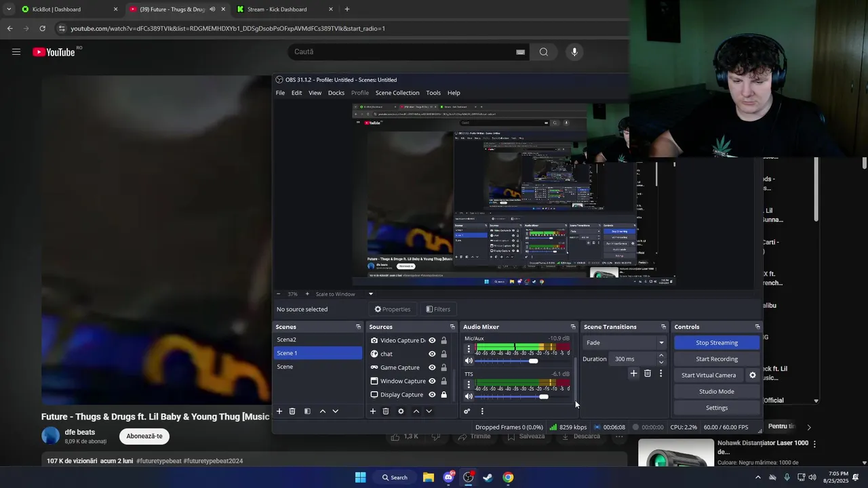The width and height of the screenshot is (868, 488).
Task: Open Steam from the taskbar
Action: tap(488, 477)
